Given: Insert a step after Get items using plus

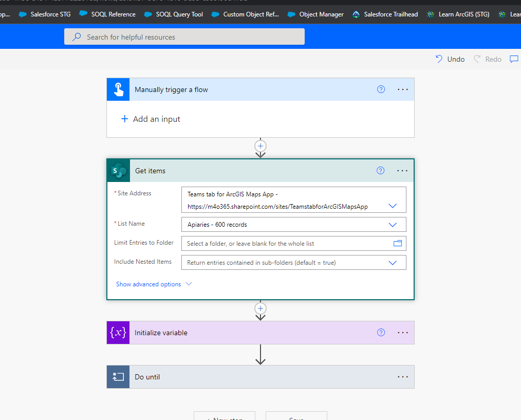Looking at the screenshot, I should [x=260, y=308].
